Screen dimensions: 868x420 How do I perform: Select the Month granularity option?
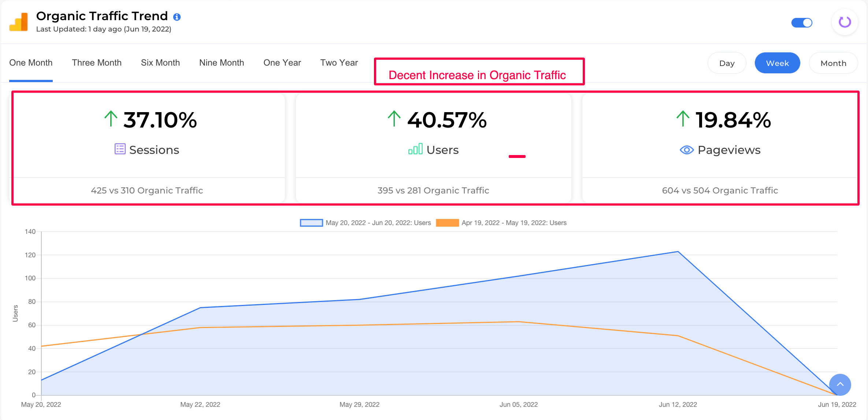pos(833,63)
